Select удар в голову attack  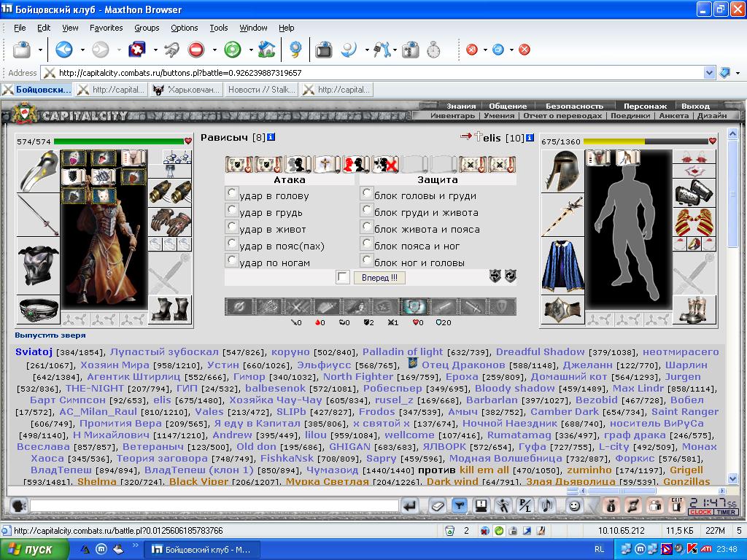[x=231, y=192]
